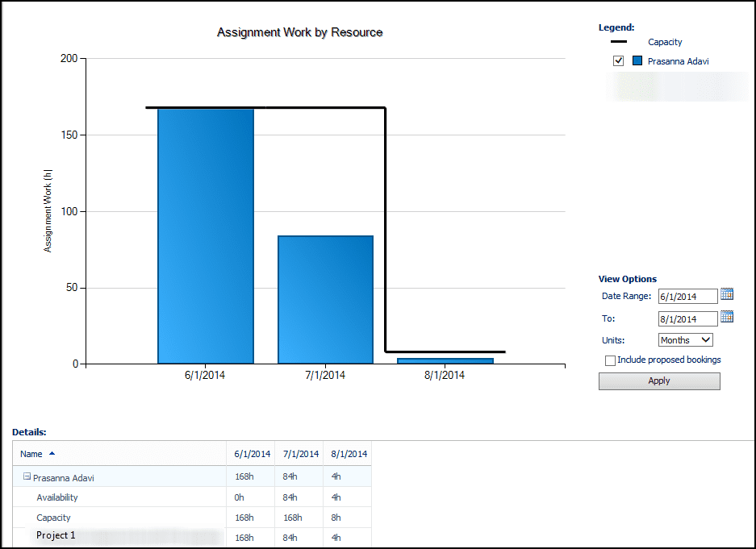756x549 pixels.
Task: Click the 8/1/2014 details column header
Action: (349, 454)
